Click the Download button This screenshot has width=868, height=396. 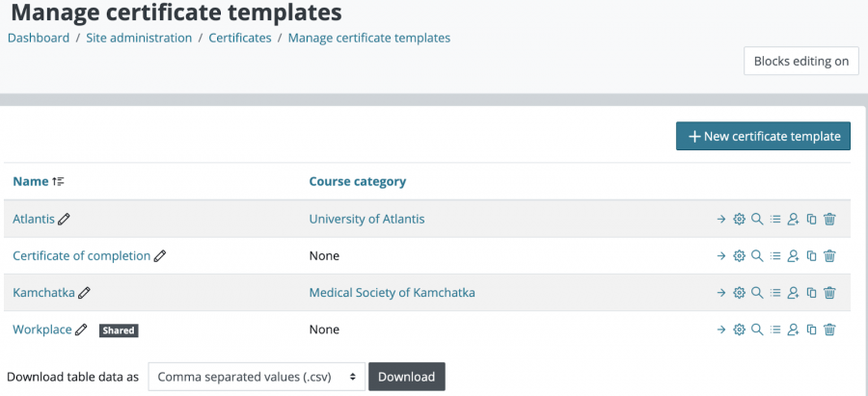click(407, 377)
